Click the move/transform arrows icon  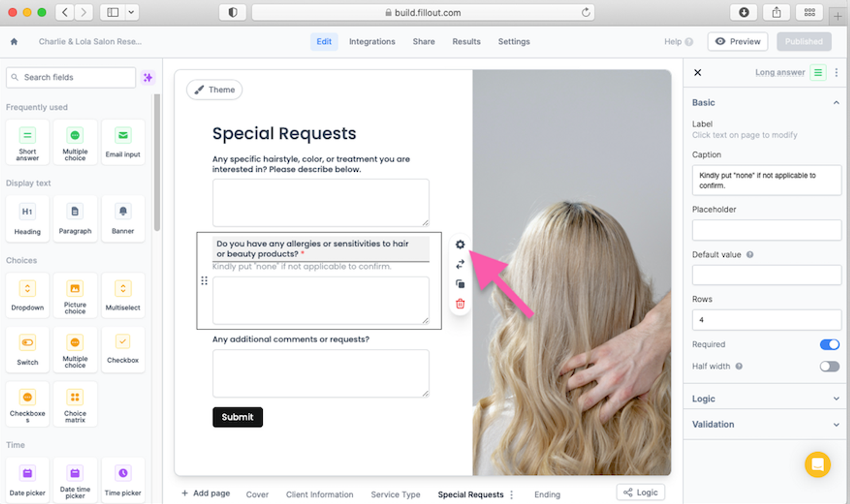[x=460, y=264]
